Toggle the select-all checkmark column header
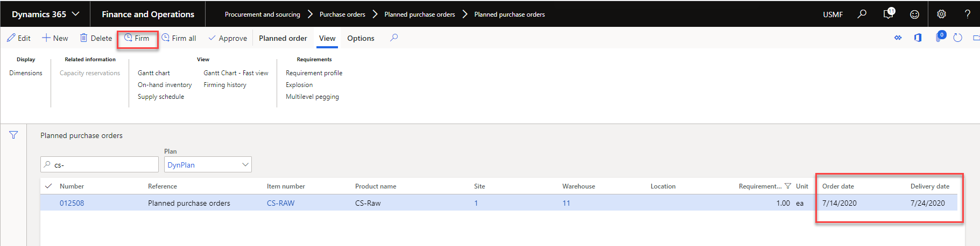The height and width of the screenshot is (246, 980). point(48,186)
